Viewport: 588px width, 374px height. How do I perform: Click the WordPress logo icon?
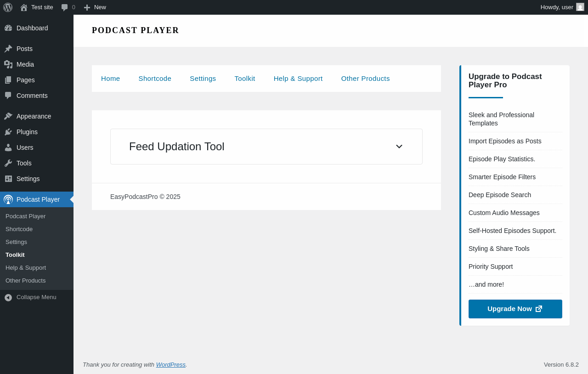(x=8, y=7)
